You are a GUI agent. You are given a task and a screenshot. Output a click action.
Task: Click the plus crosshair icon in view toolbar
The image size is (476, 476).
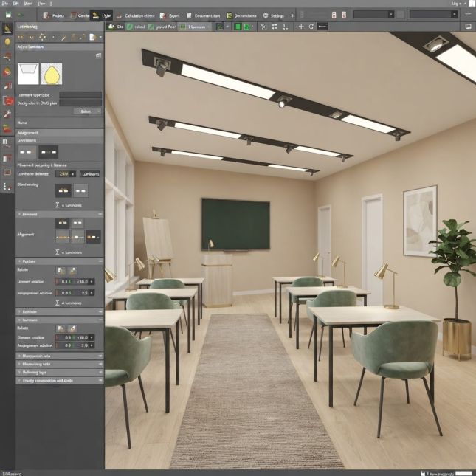click(301, 27)
